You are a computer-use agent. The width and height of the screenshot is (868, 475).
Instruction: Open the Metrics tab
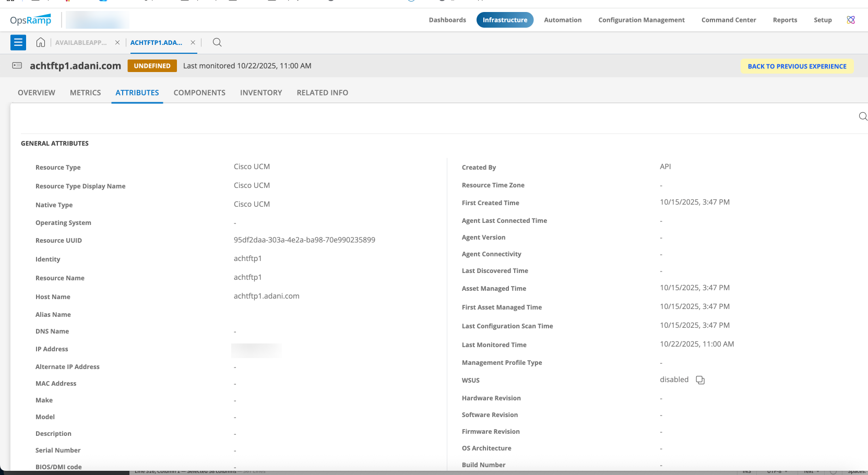[x=86, y=93]
